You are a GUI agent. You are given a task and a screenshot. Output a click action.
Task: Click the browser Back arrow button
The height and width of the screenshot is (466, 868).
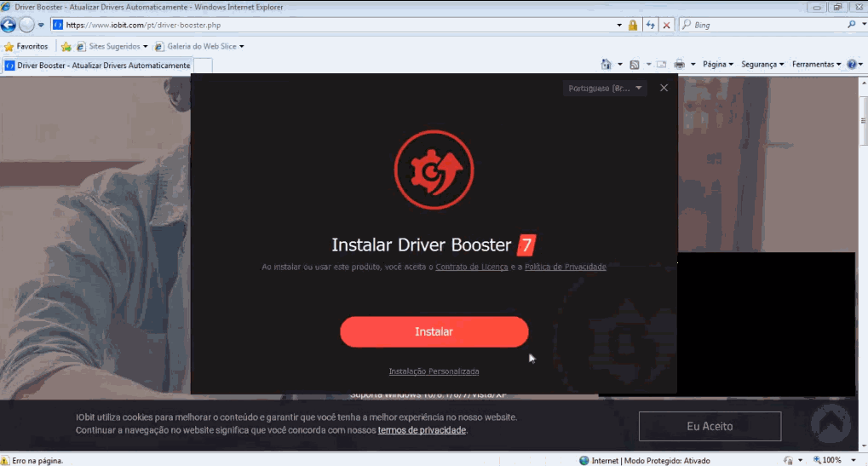click(x=9, y=25)
